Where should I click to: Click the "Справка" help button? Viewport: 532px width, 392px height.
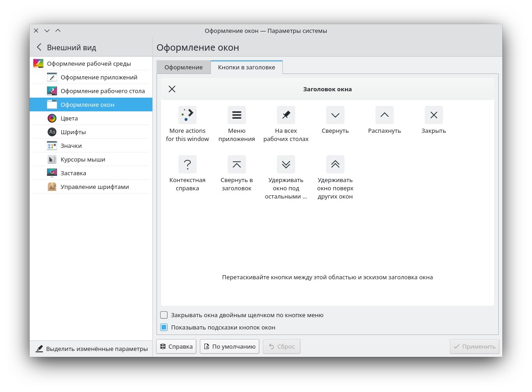pos(176,346)
